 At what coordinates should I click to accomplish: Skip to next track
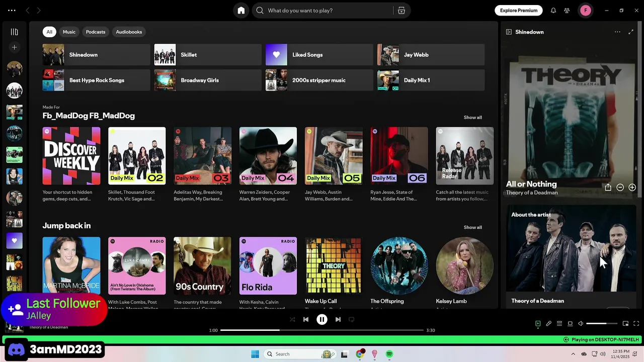click(338, 319)
